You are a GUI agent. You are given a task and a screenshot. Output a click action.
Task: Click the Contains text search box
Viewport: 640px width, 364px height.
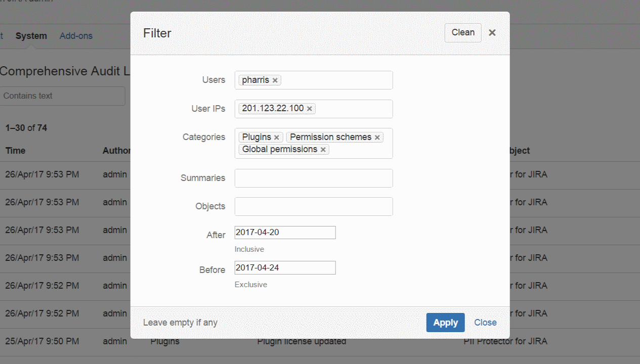tap(62, 96)
